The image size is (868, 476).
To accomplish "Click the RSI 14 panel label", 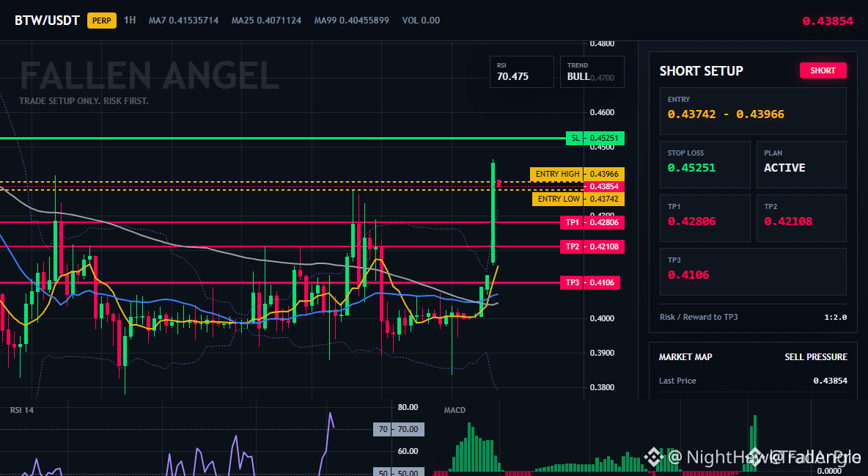I will click(x=22, y=410).
